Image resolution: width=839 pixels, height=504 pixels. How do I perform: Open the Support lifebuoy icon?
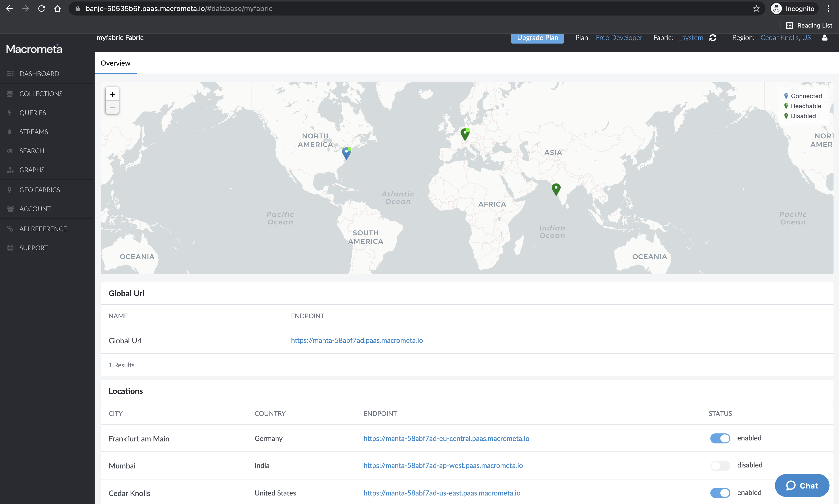click(x=10, y=248)
